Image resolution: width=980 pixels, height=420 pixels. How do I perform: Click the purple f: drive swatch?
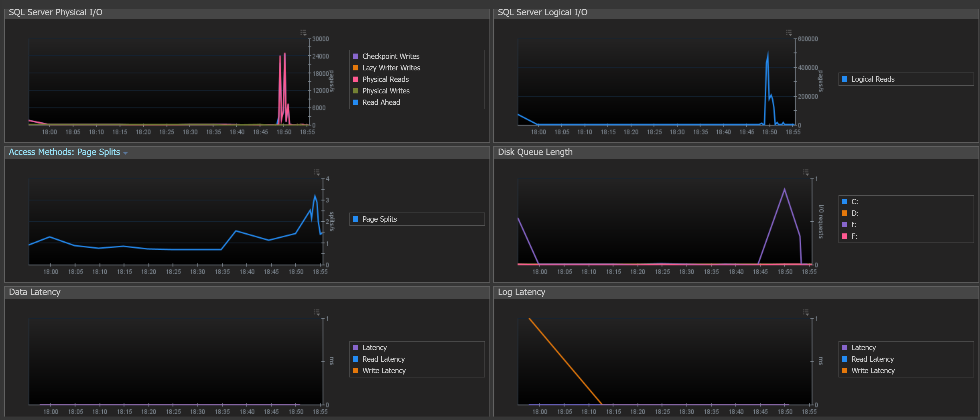point(844,225)
